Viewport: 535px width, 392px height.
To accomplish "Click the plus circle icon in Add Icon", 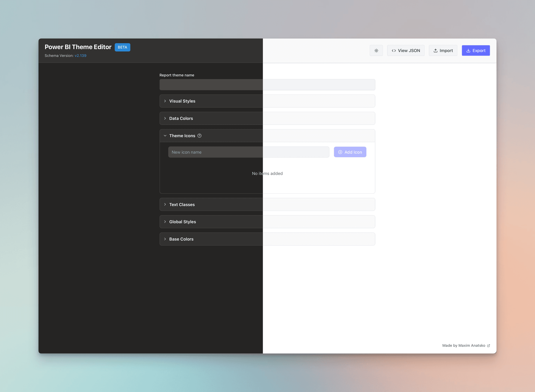I will [x=340, y=152].
